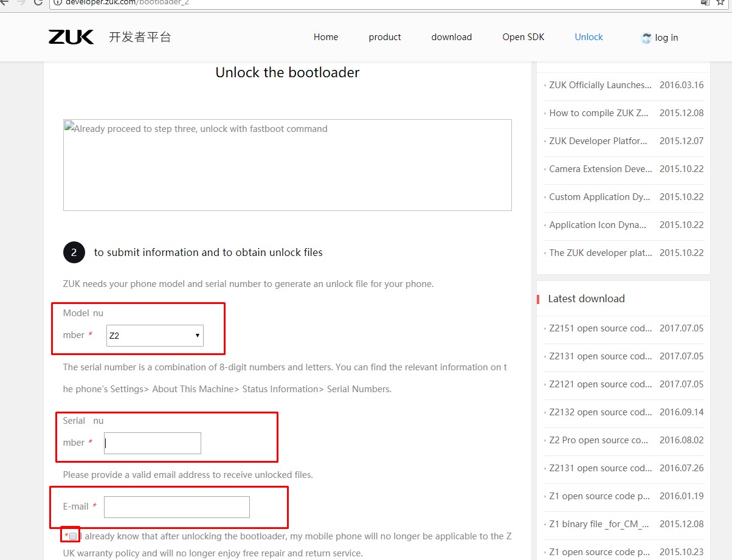Image resolution: width=732 pixels, height=560 pixels.
Task: Click the log in link
Action: tap(666, 38)
